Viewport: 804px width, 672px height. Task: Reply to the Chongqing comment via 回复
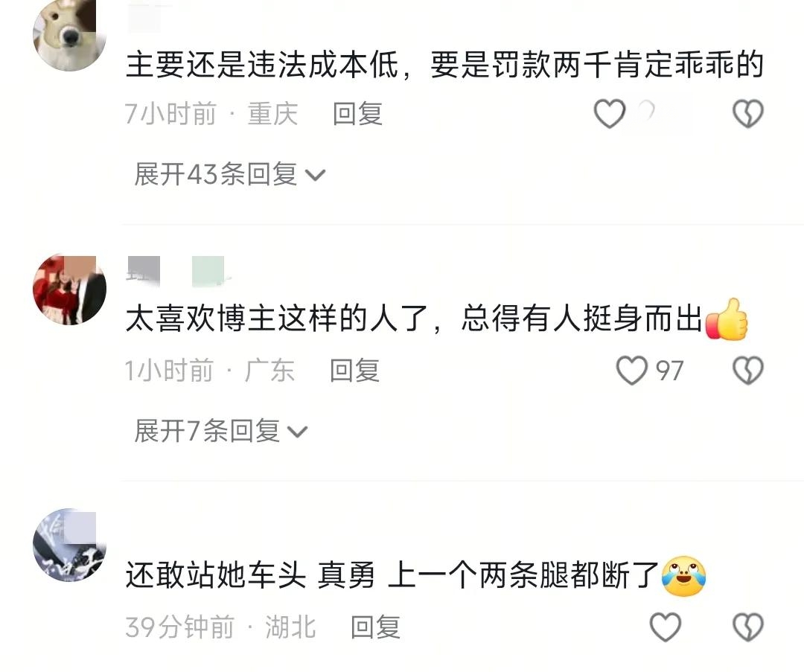(x=357, y=113)
